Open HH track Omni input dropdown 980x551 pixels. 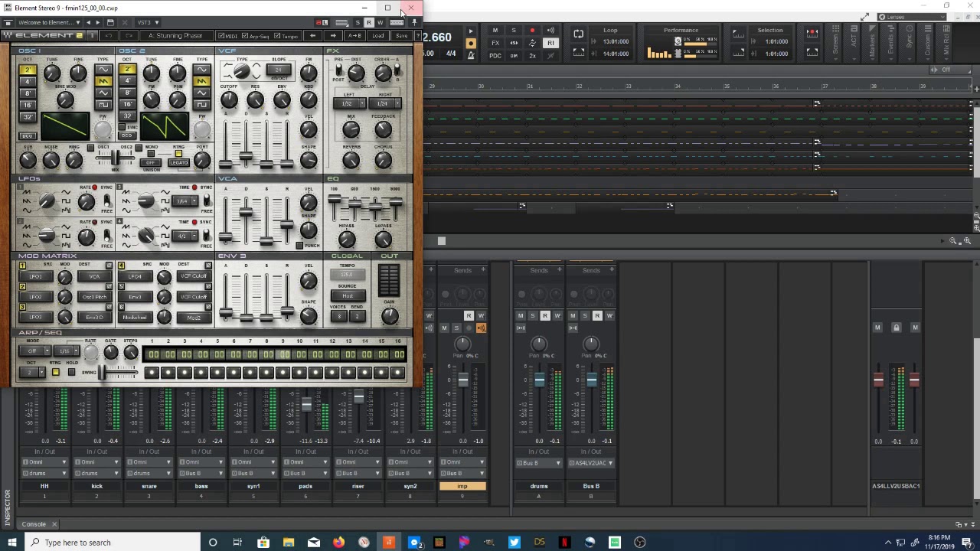[x=44, y=462]
